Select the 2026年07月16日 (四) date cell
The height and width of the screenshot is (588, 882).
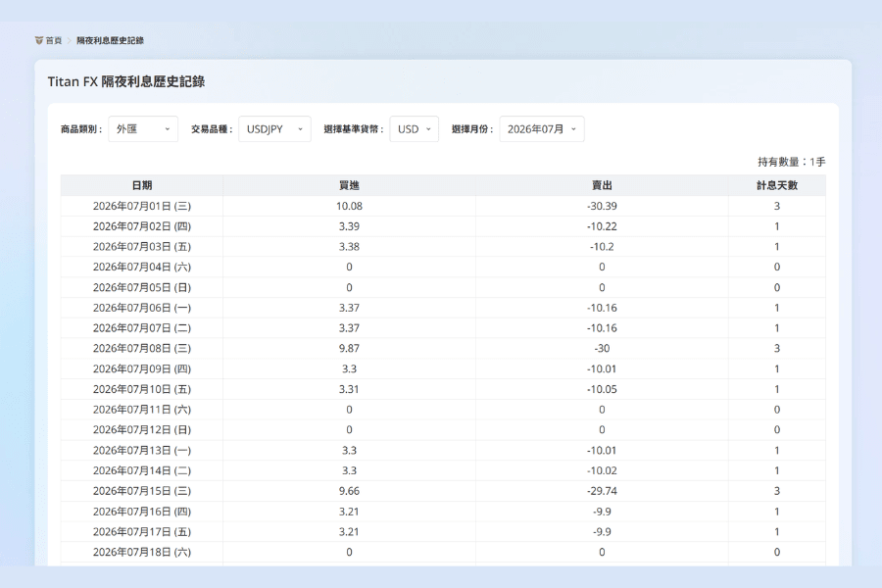point(142,512)
